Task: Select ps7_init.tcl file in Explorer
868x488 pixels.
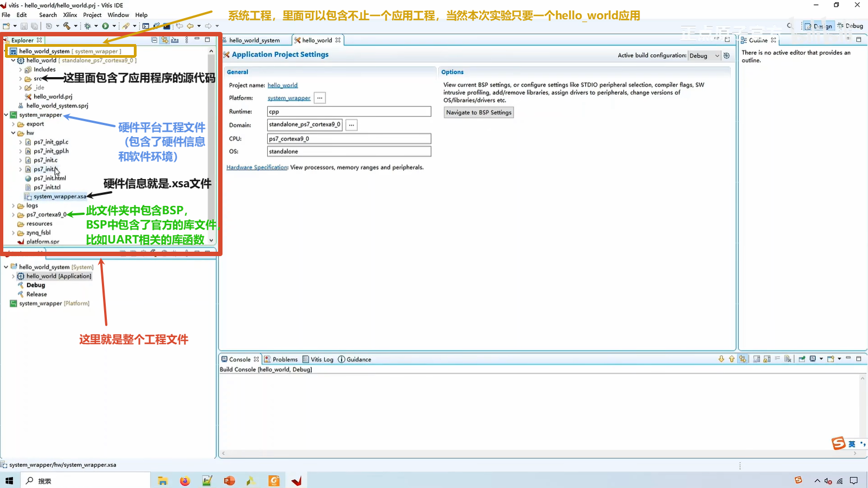Action: pyautogui.click(x=47, y=187)
